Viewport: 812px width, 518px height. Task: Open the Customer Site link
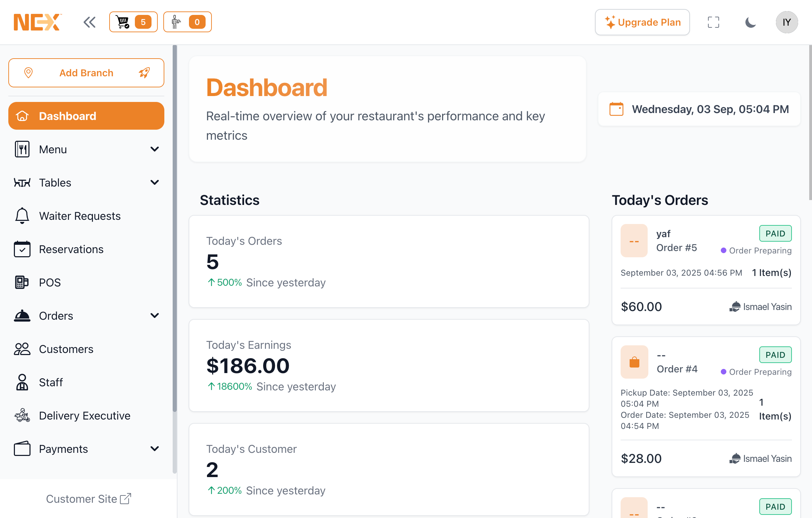click(x=88, y=499)
